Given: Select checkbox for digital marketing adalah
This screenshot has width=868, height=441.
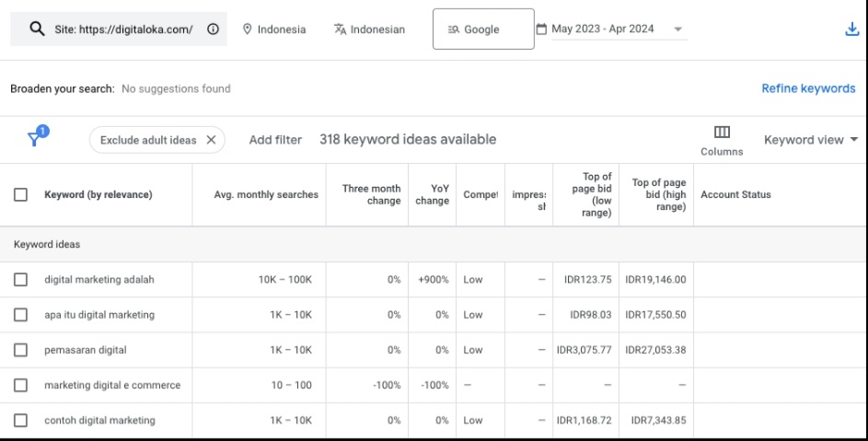Looking at the screenshot, I should (20, 279).
